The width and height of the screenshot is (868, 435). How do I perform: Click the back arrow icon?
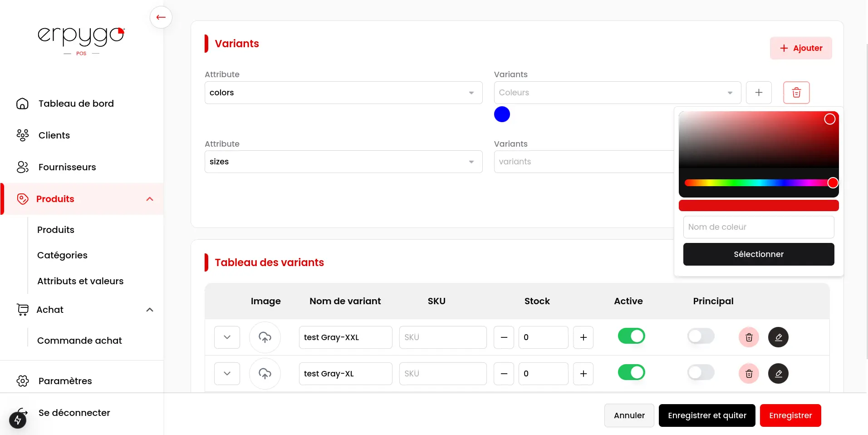pyautogui.click(x=161, y=17)
